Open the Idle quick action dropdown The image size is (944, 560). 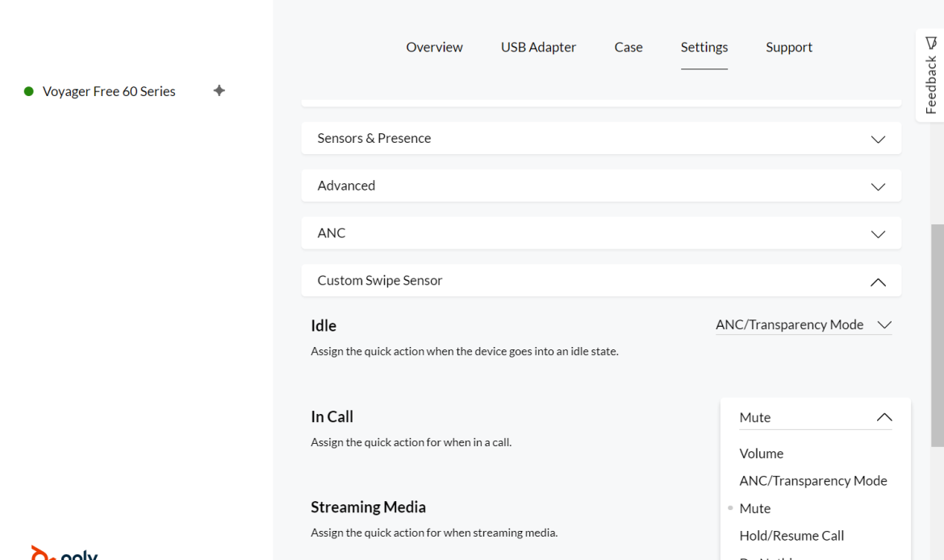803,324
